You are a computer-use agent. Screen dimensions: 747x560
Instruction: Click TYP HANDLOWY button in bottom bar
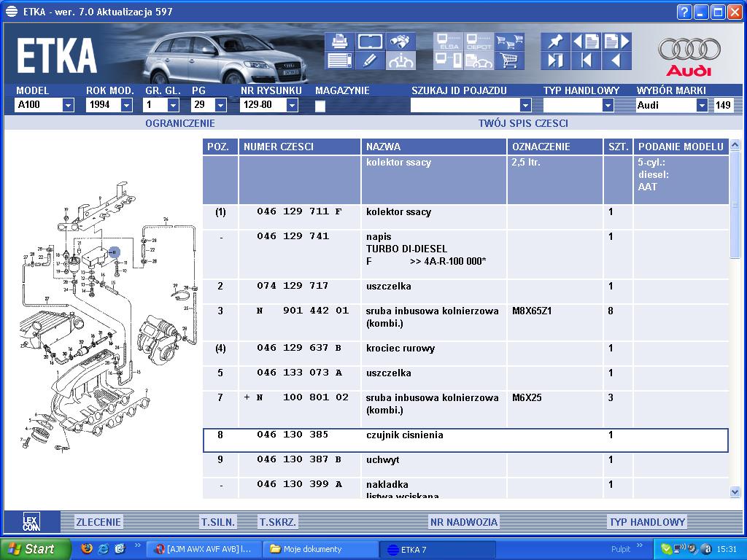coord(648,522)
